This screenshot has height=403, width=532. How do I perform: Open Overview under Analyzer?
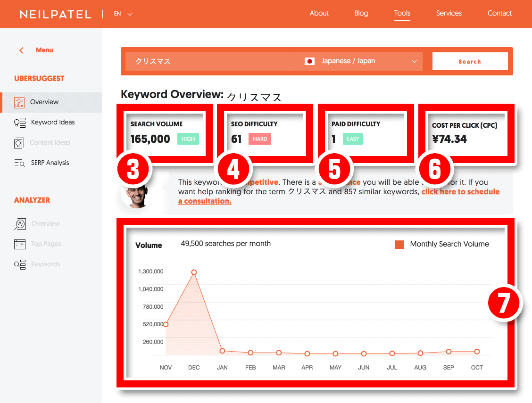pyautogui.click(x=45, y=224)
